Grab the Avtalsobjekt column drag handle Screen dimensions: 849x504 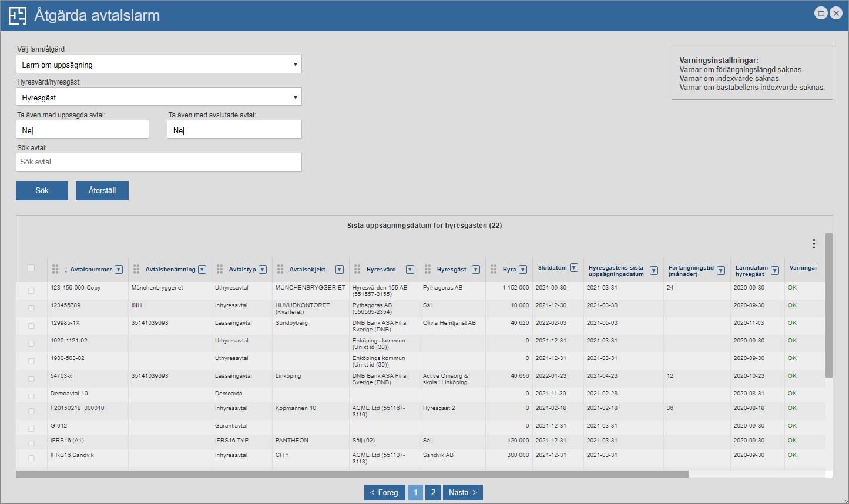280,269
